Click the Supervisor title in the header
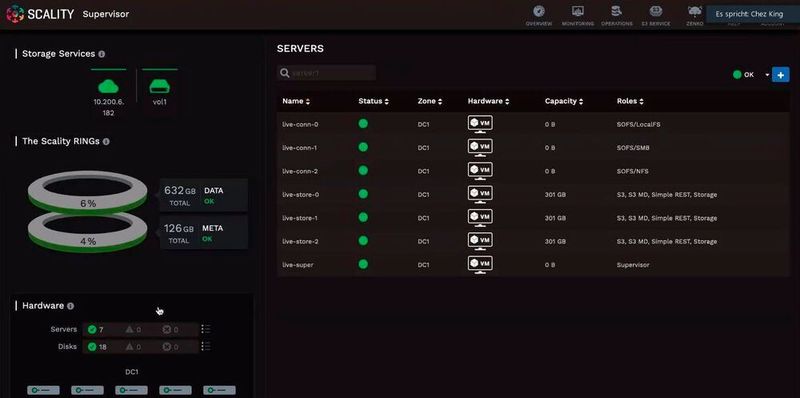The height and width of the screenshot is (398, 800). [x=106, y=14]
